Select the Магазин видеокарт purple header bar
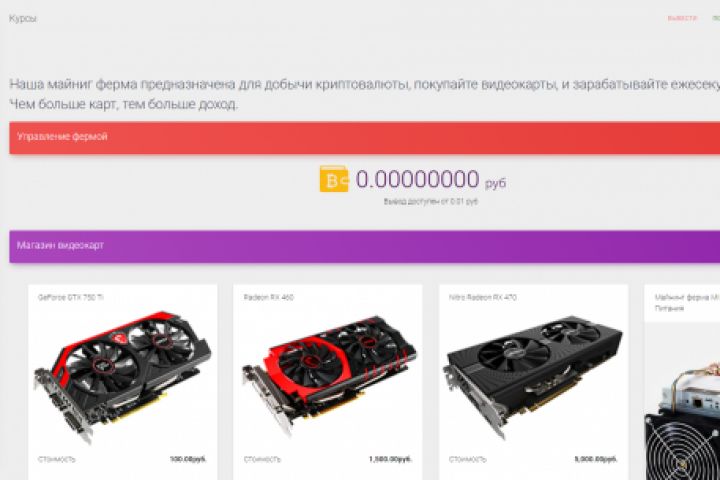This screenshot has height=480, width=720. pyautogui.click(x=365, y=247)
